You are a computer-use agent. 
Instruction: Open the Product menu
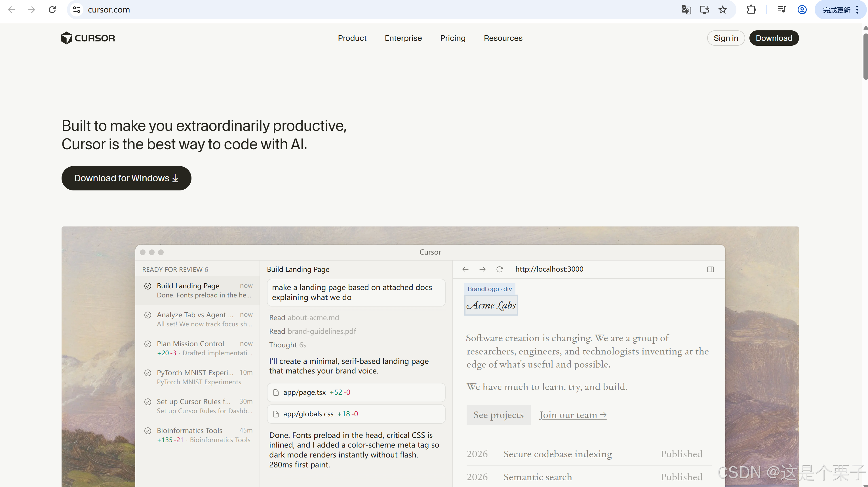(x=352, y=38)
